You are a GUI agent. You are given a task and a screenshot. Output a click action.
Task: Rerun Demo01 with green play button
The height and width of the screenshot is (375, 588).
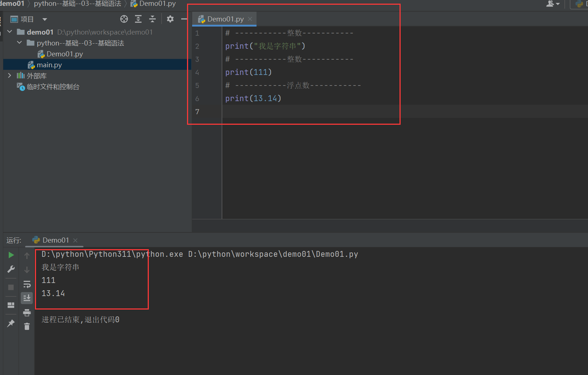pos(11,255)
